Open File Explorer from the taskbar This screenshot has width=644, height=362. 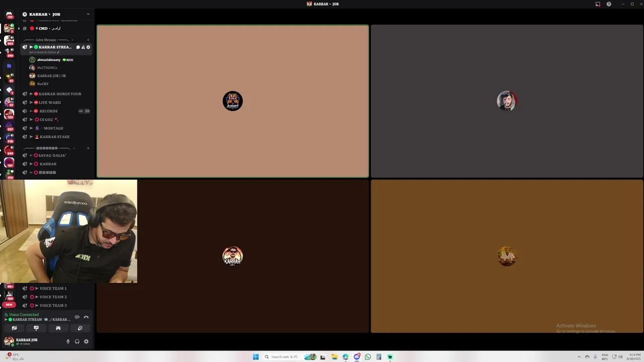[x=334, y=357]
